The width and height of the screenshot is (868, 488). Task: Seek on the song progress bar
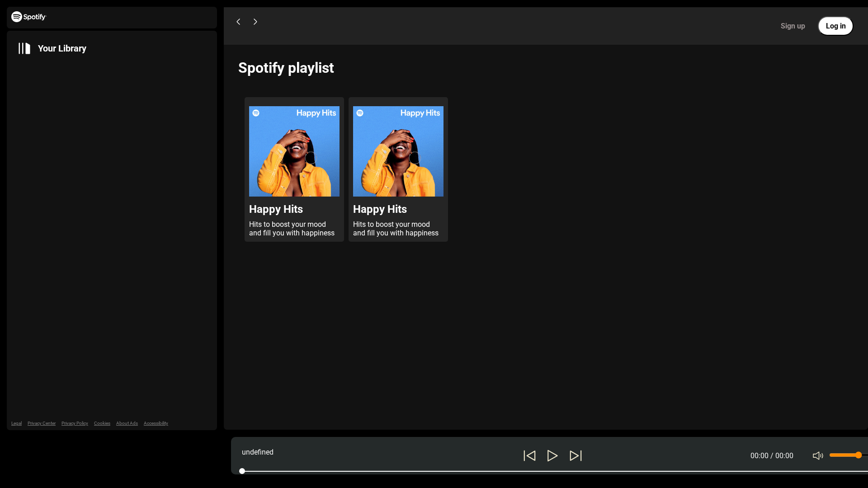click(x=553, y=471)
